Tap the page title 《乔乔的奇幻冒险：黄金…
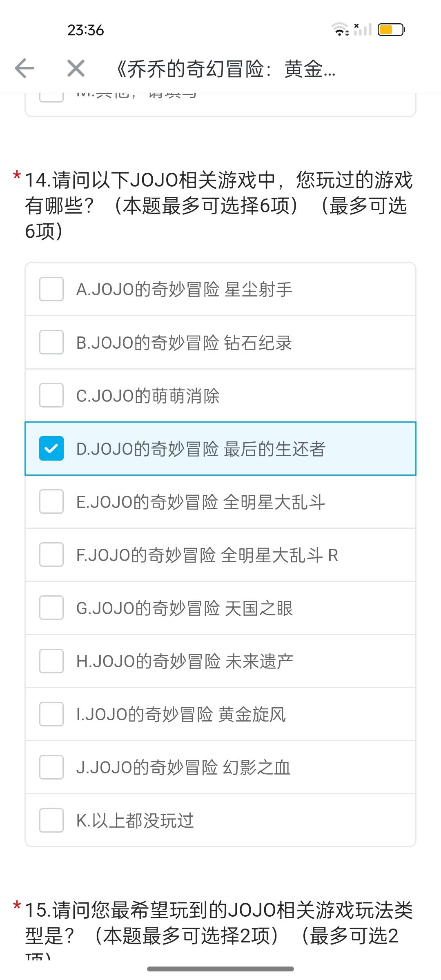The image size is (441, 980). (225, 69)
